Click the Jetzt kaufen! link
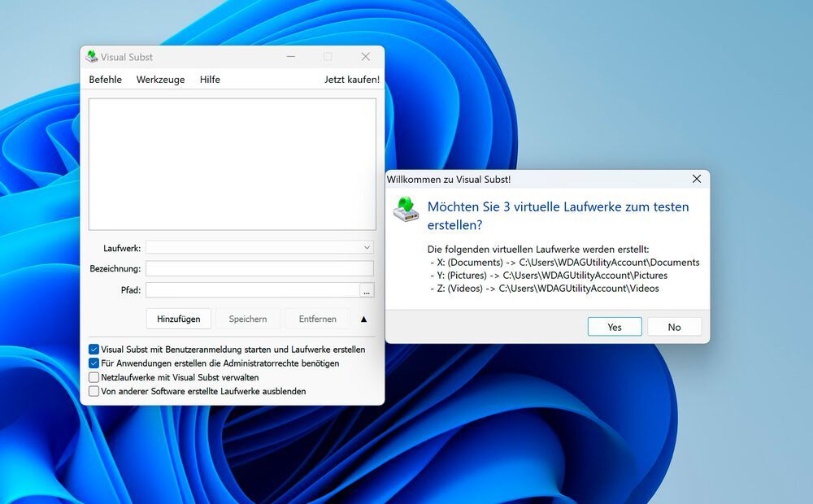Viewport: 813px width, 504px height. pyautogui.click(x=351, y=79)
